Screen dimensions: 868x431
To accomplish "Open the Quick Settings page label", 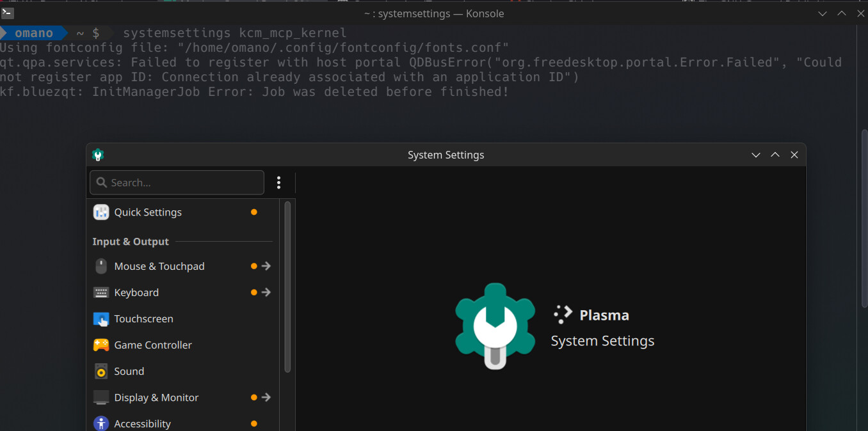I will click(x=148, y=212).
